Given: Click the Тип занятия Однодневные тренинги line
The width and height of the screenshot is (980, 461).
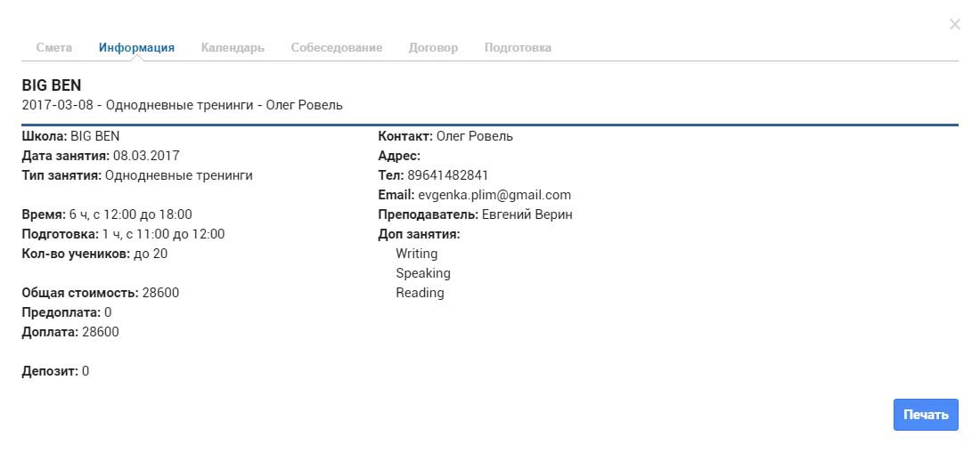Looking at the screenshot, I should click(137, 175).
